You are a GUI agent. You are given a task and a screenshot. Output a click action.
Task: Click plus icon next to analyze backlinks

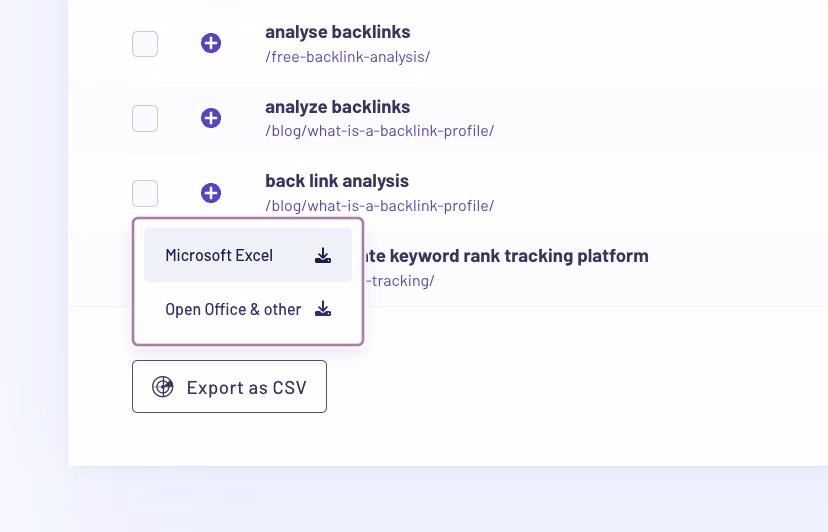(211, 118)
